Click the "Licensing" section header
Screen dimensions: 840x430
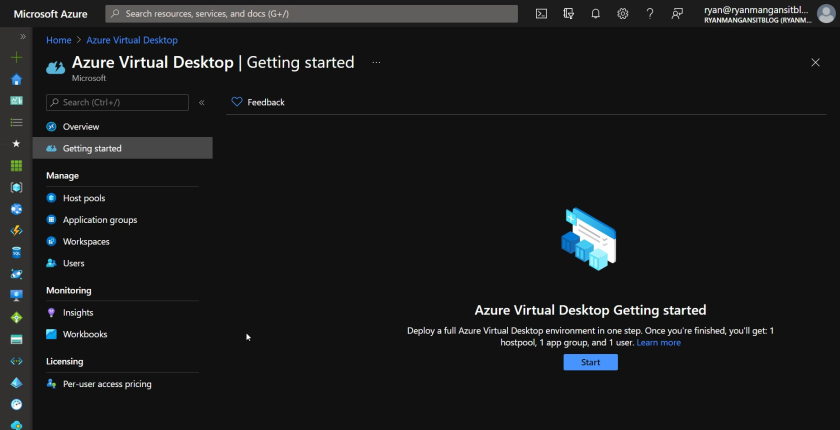pos(64,361)
